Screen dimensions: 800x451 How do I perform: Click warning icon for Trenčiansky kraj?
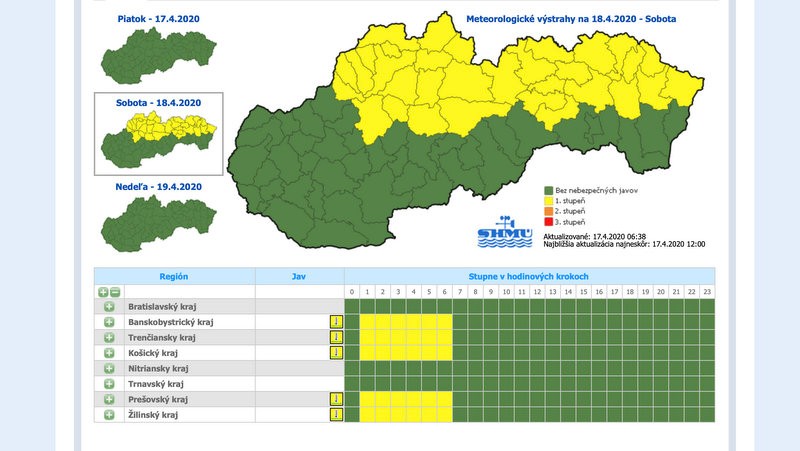pyautogui.click(x=337, y=338)
